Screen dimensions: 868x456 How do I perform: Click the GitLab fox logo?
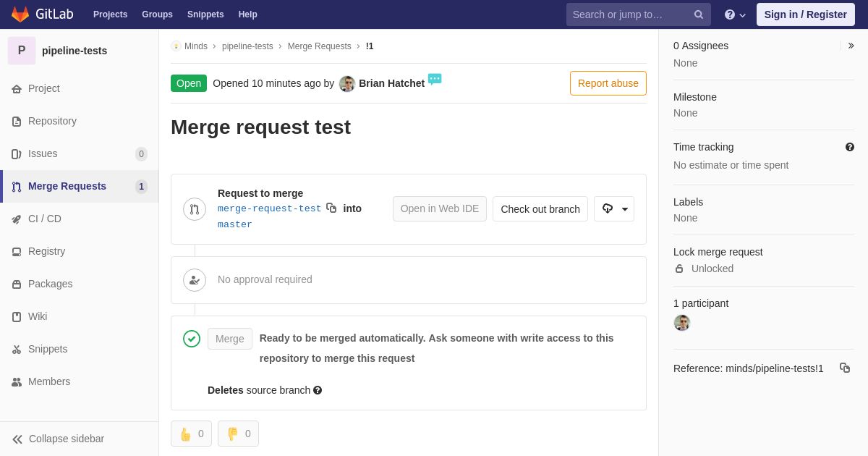pos(20,14)
